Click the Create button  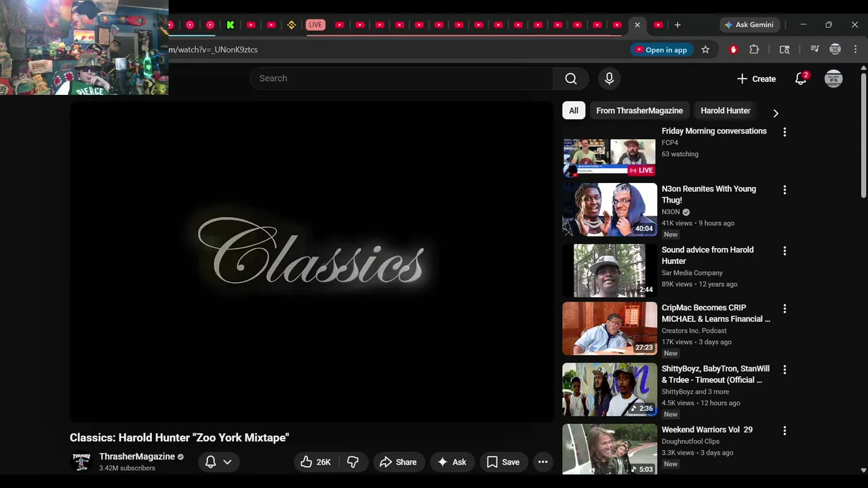756,79
